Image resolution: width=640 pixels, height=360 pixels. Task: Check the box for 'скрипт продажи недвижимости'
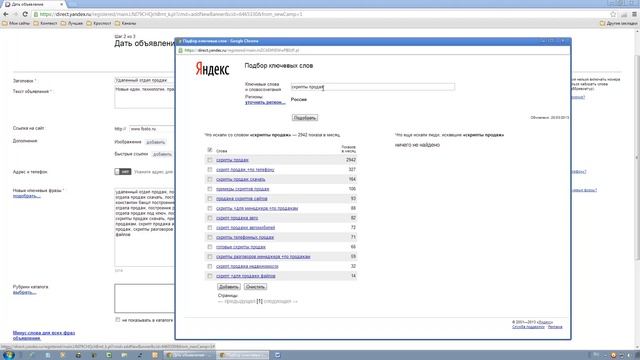210,266
